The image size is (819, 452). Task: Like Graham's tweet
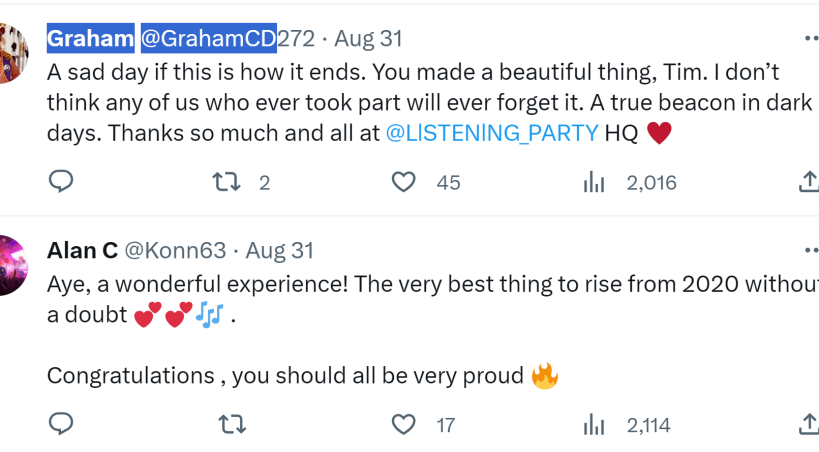point(403,182)
